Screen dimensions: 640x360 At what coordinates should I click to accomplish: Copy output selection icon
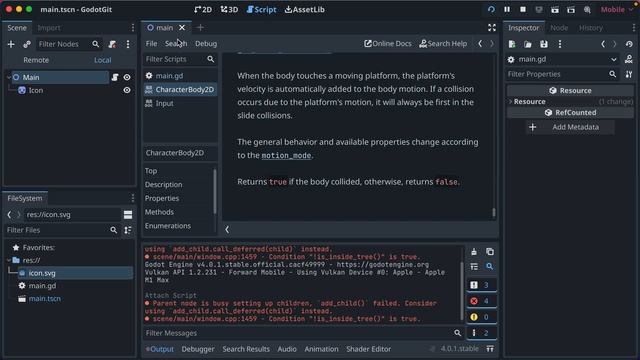489,252
